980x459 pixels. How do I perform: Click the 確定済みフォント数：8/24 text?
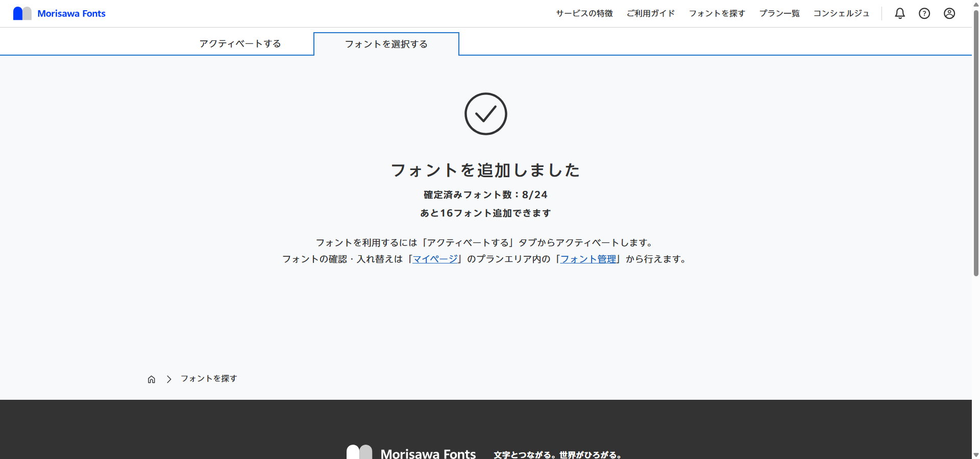485,195
